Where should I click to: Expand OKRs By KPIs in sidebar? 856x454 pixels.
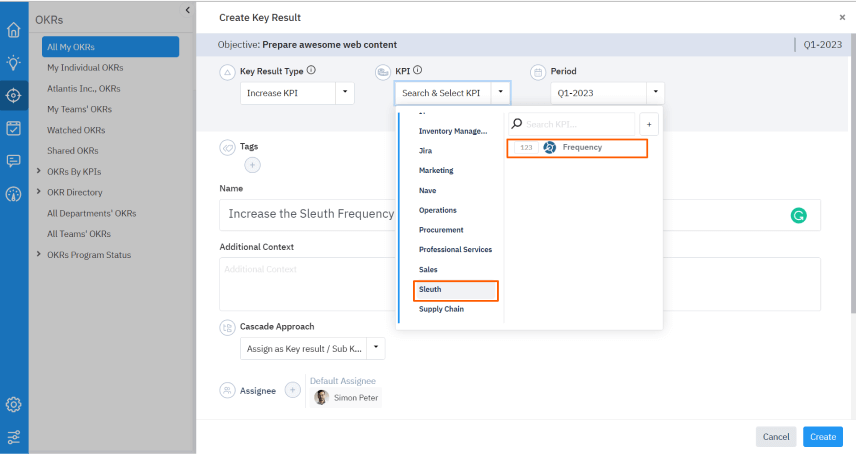38,171
